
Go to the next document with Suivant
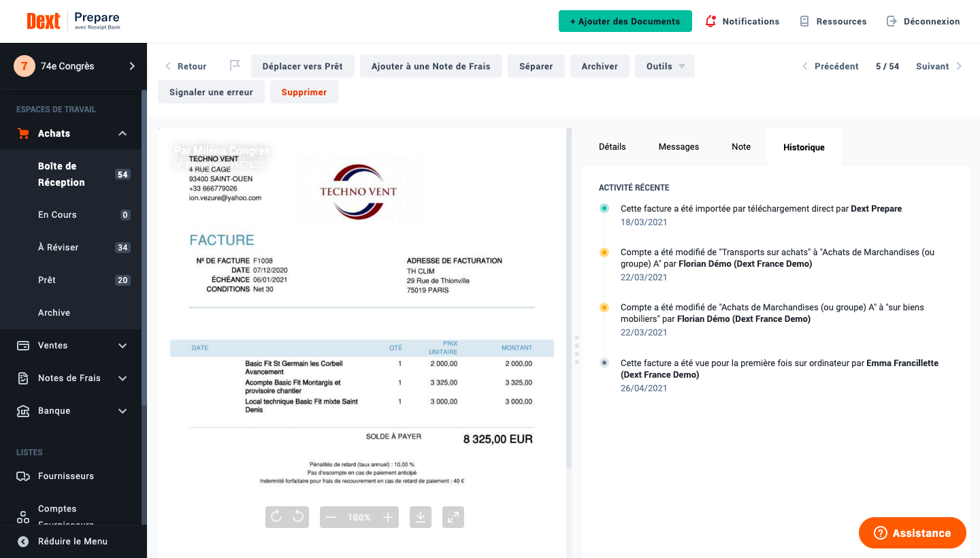939,66
